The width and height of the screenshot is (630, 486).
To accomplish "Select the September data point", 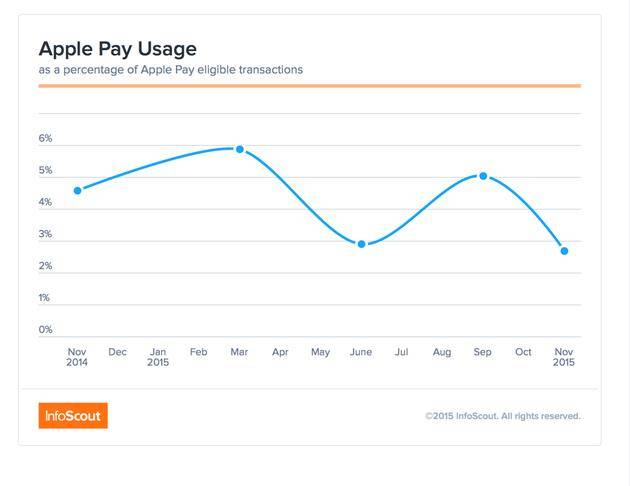I will tap(483, 176).
